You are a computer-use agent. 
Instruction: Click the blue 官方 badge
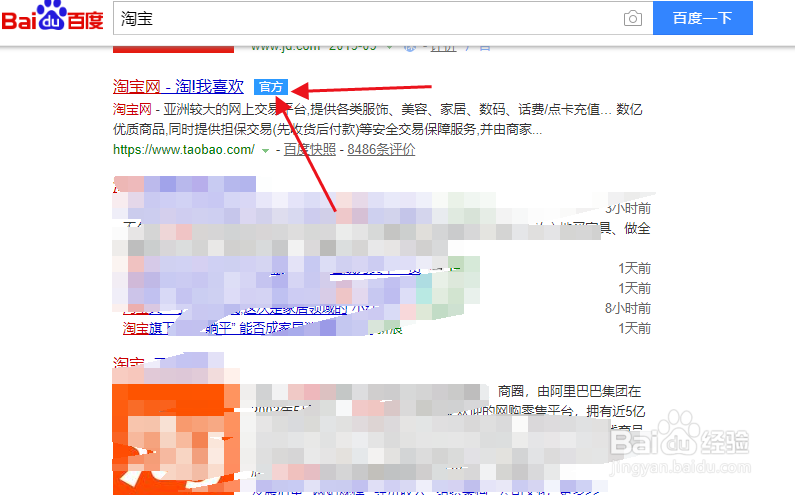[x=271, y=87]
